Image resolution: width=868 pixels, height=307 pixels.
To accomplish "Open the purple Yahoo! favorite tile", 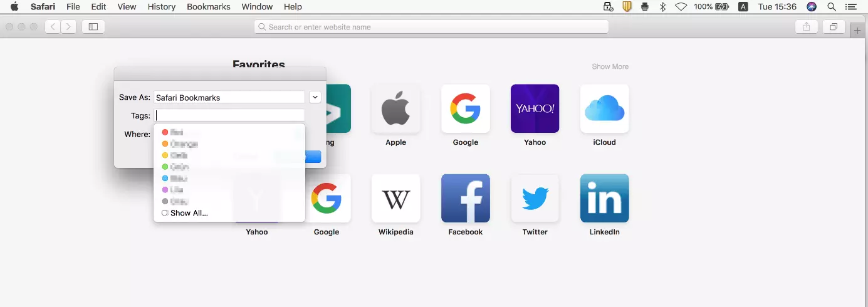I will tap(535, 108).
